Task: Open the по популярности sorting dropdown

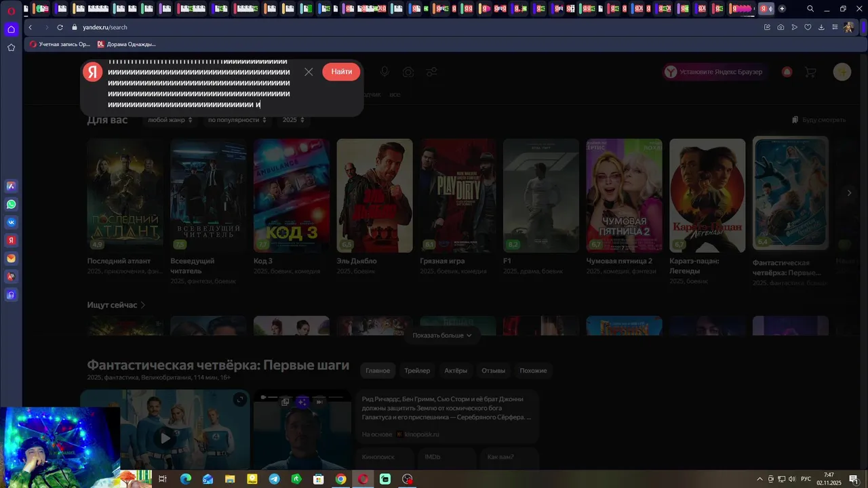Action: click(237, 120)
